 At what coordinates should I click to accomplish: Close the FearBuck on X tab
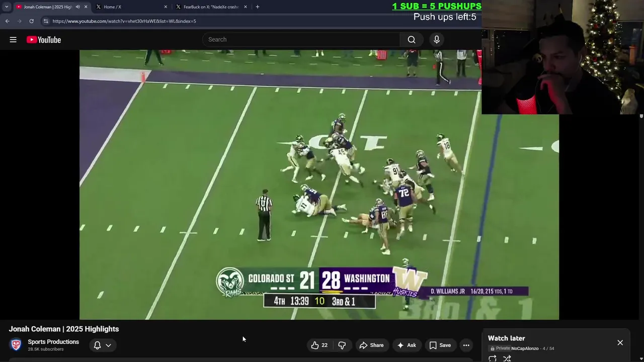pos(246,7)
